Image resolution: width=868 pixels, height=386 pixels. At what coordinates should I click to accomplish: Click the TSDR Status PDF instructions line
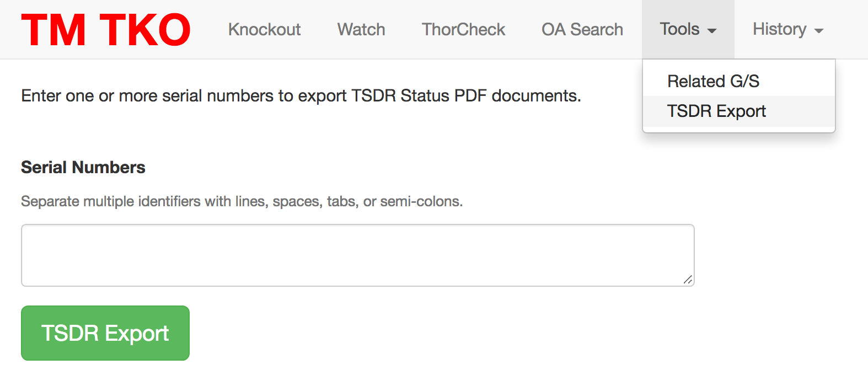click(301, 95)
